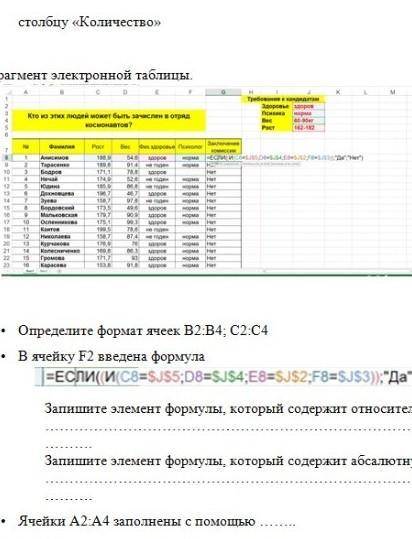The image size is (412, 539).
Task: Select row header 8 in the spreadsheet
Action: click(6, 158)
